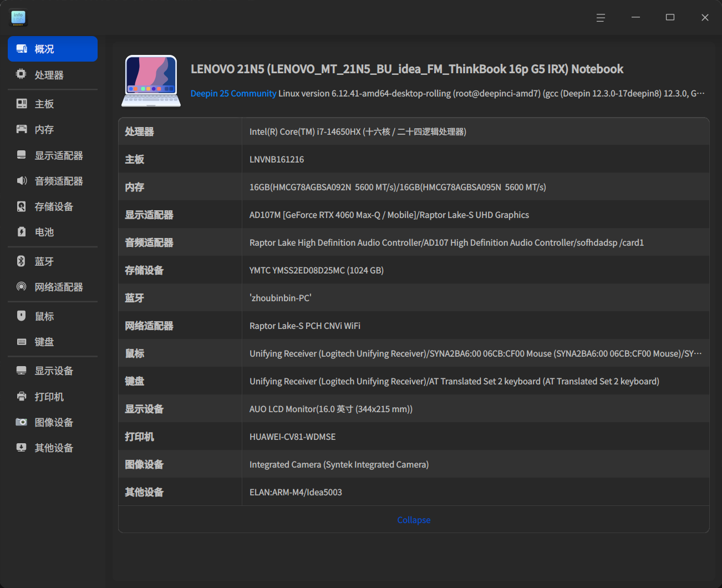Select the 显示适配器 display adapter icon
Image resolution: width=722 pixels, height=588 pixels.
tap(22, 155)
